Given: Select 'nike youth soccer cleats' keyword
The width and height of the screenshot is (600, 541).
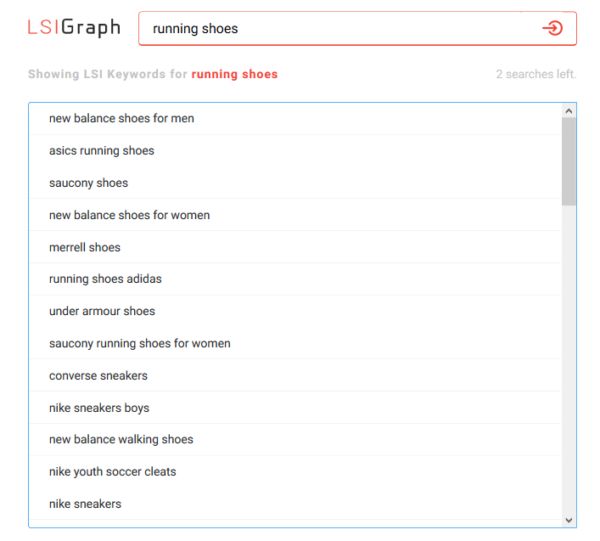Looking at the screenshot, I should (112, 471).
